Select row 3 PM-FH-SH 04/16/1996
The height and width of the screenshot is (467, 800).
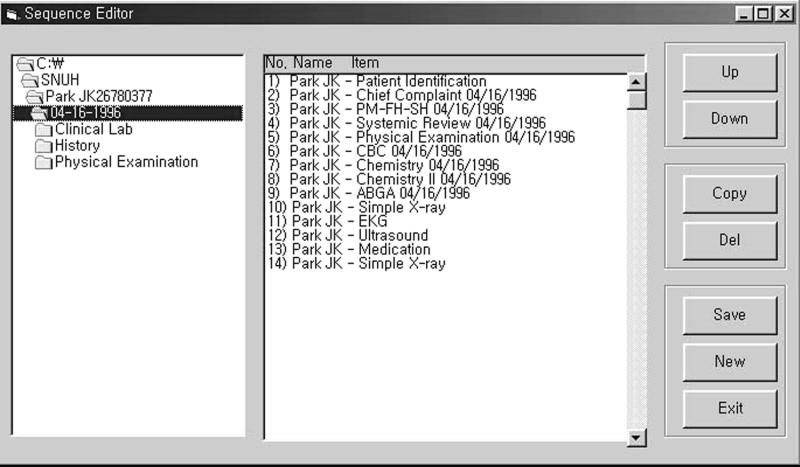pos(386,109)
